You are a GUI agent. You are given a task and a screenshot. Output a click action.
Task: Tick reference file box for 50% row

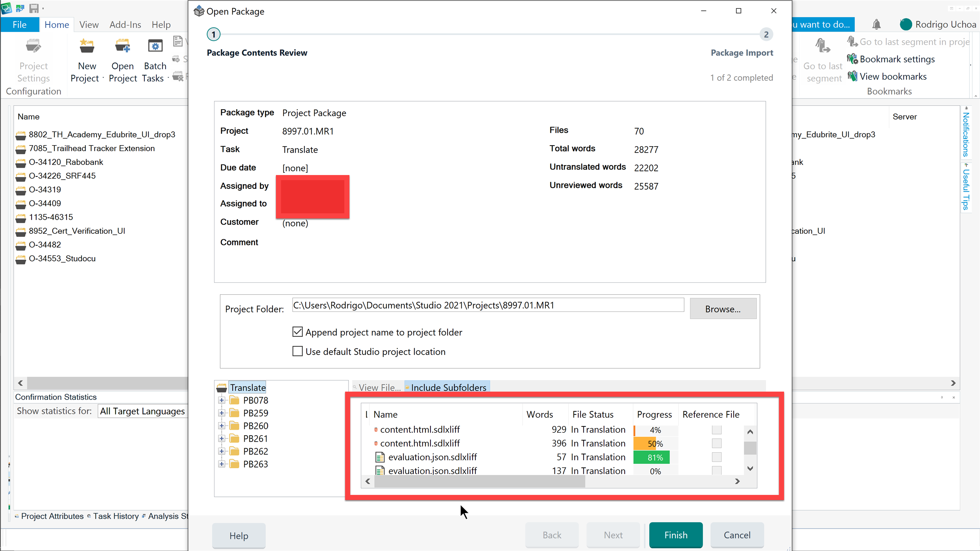pos(717,443)
